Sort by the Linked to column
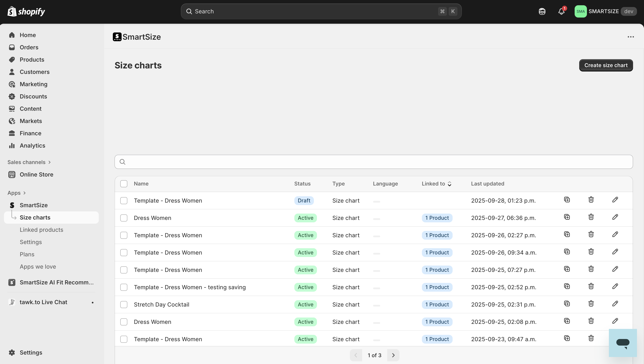Viewport: 644px width, 364px height. point(436,184)
